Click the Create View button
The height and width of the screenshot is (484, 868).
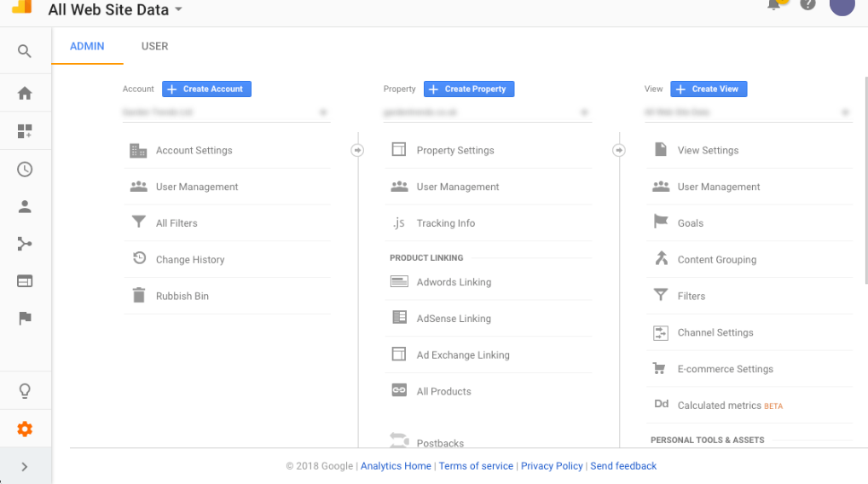click(x=709, y=89)
